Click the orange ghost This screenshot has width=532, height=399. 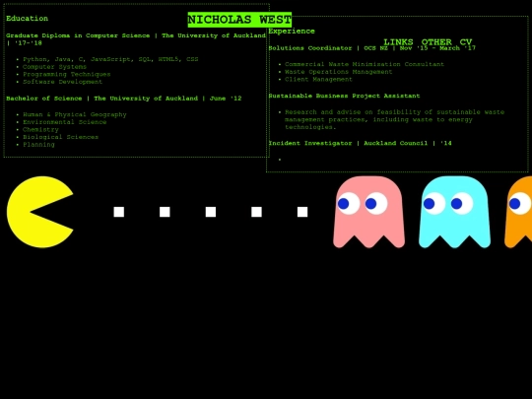518,212
